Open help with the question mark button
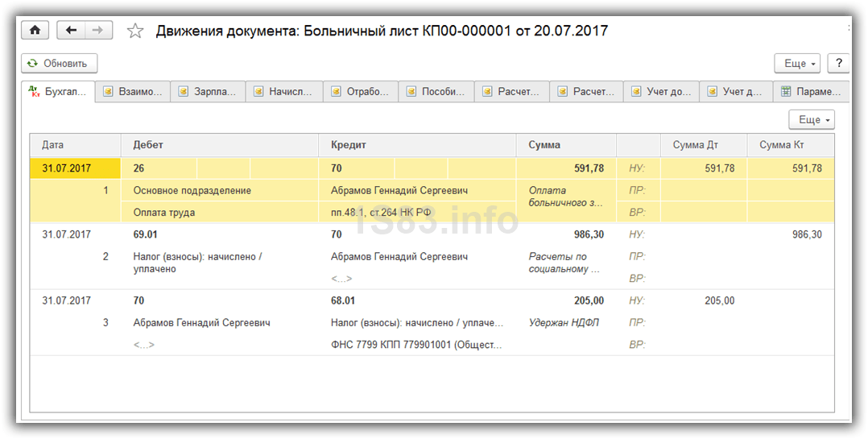 [839, 63]
